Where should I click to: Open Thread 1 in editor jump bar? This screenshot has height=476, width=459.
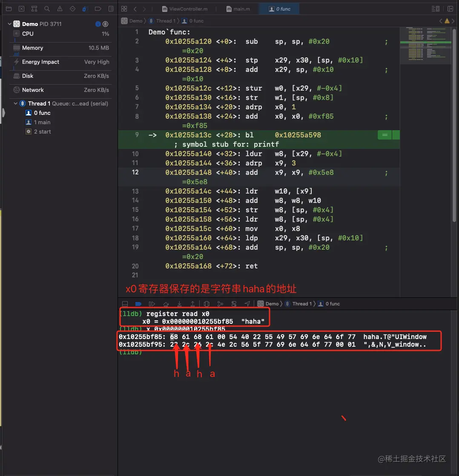162,21
